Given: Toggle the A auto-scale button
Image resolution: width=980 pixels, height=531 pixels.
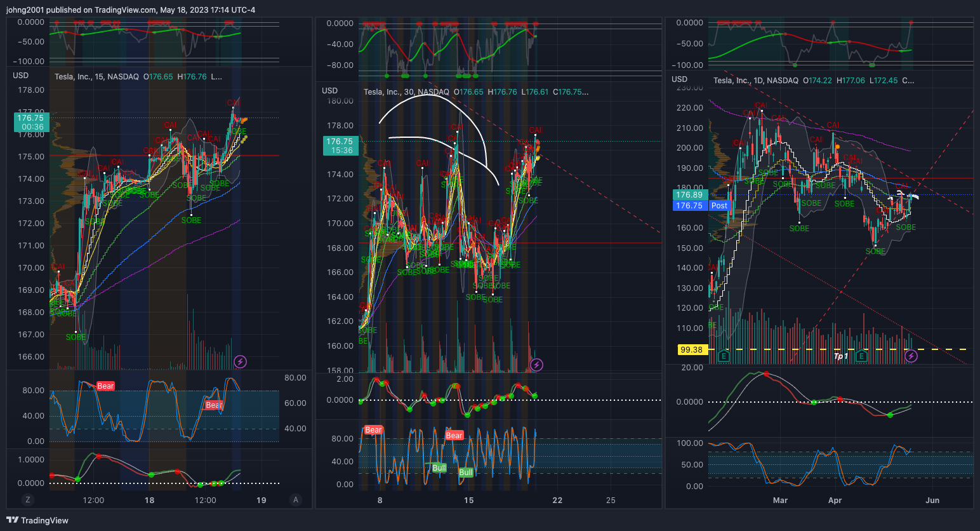Looking at the screenshot, I should pyautogui.click(x=295, y=500).
